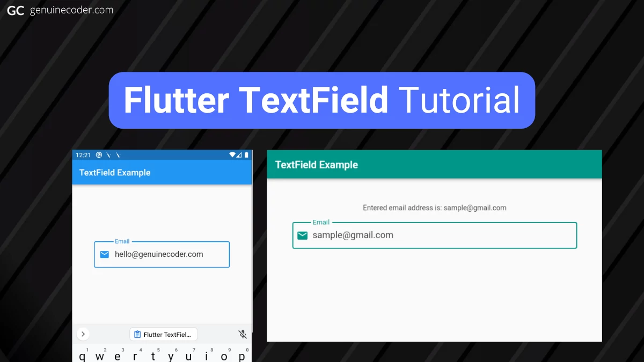
Task: Click the GC logo in the top corner
Action: [x=15, y=10]
